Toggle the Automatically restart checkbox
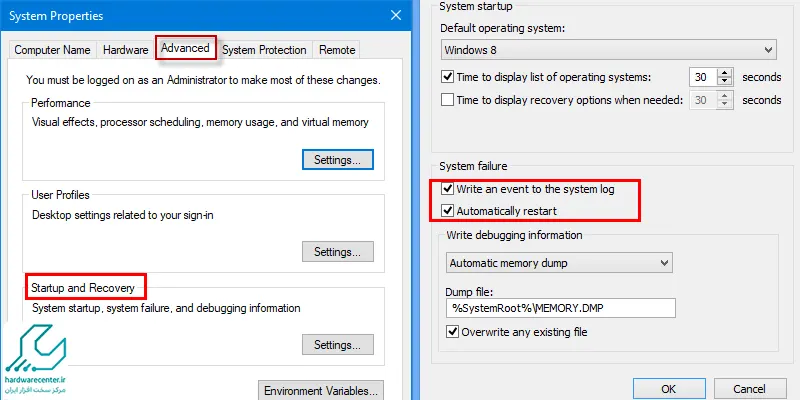 447,211
